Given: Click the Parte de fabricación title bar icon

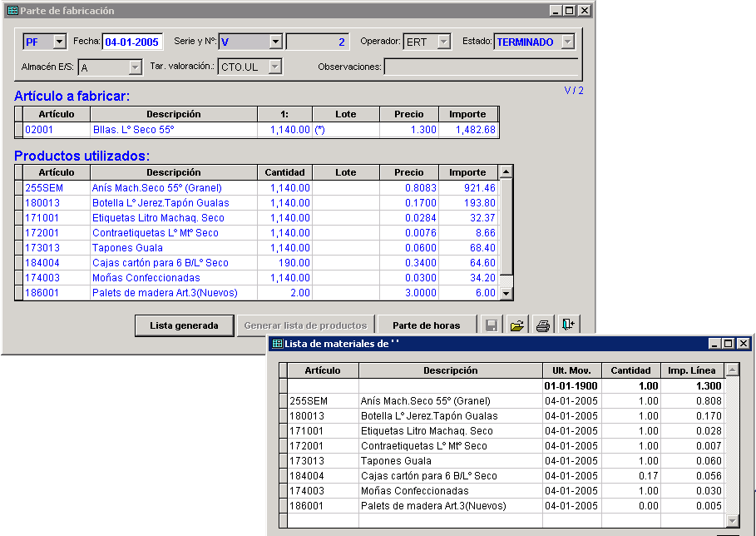Looking at the screenshot, I should coord(13,11).
